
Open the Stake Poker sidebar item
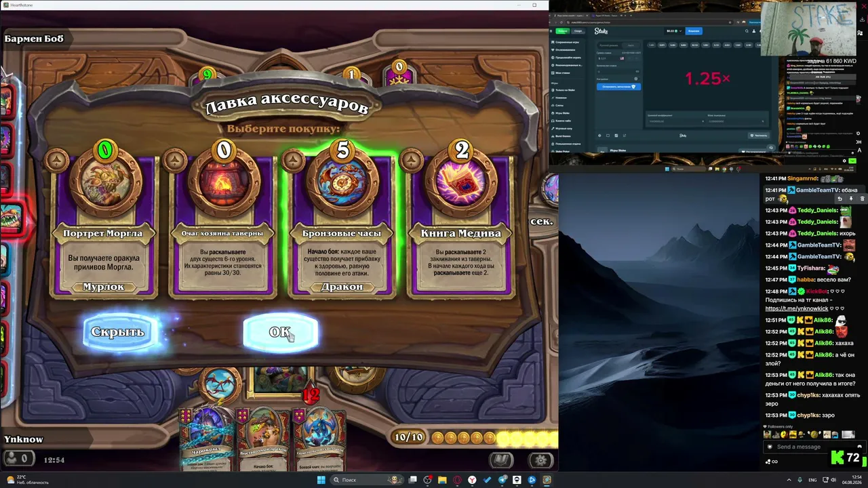point(562,151)
